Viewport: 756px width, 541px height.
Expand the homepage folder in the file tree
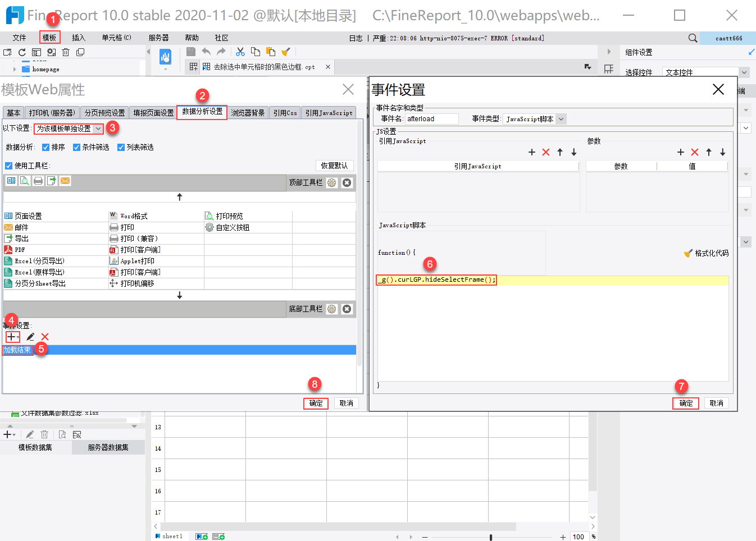coord(15,70)
